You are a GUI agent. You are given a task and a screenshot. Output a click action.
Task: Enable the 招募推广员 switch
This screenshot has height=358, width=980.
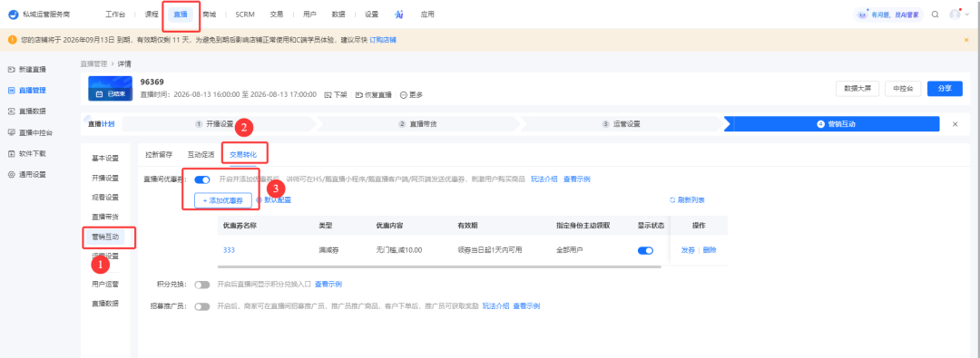201,306
